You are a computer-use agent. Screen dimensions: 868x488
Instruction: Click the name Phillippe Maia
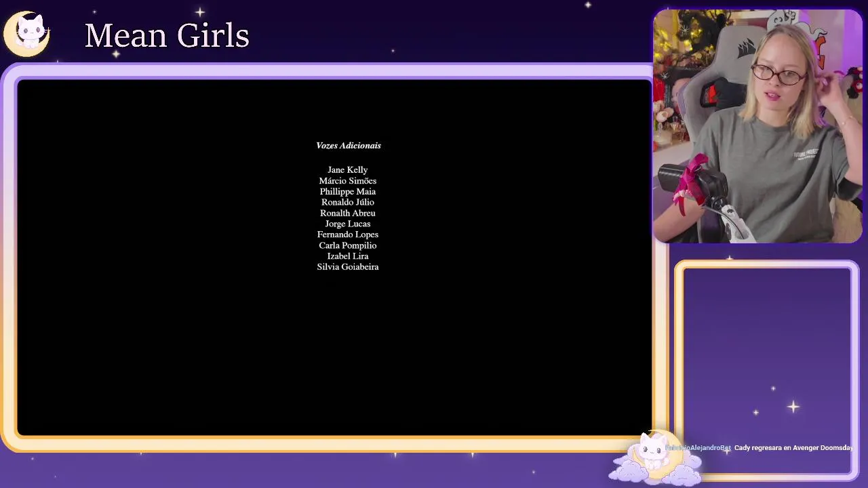click(348, 192)
